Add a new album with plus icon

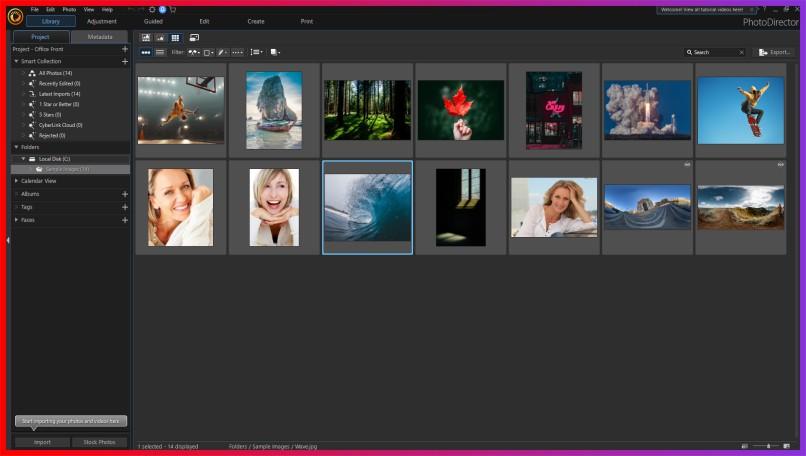click(x=125, y=194)
